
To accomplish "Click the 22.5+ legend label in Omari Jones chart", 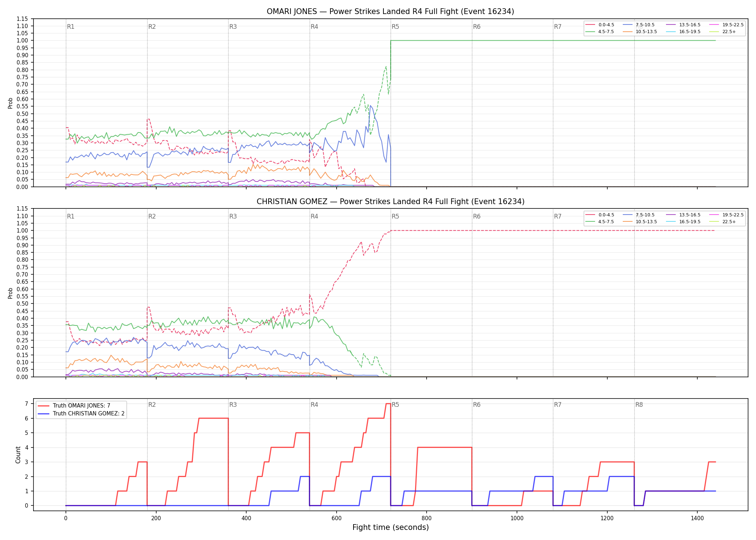I will coord(729,32).
